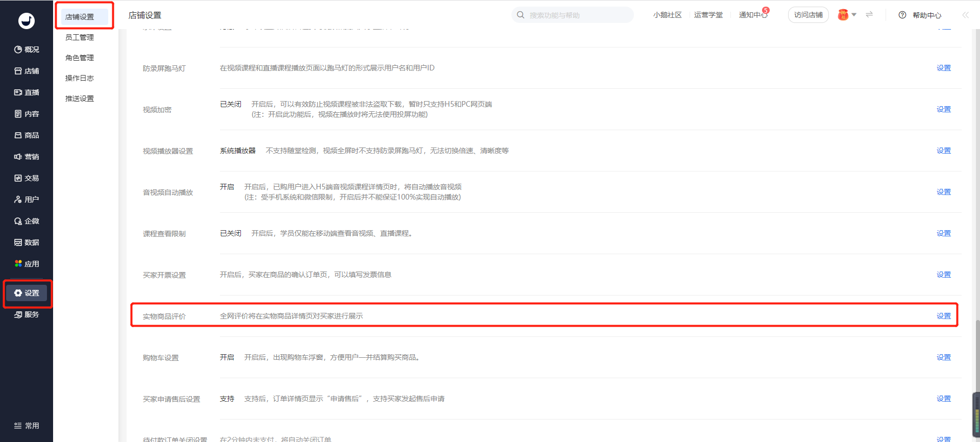
Task: Open the 直播 live section
Action: tap(27, 92)
